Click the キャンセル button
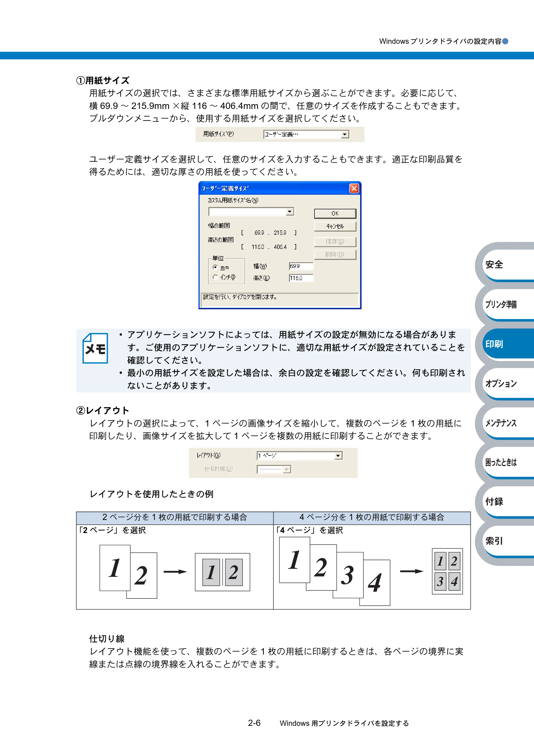The height and width of the screenshot is (756, 534). click(335, 226)
